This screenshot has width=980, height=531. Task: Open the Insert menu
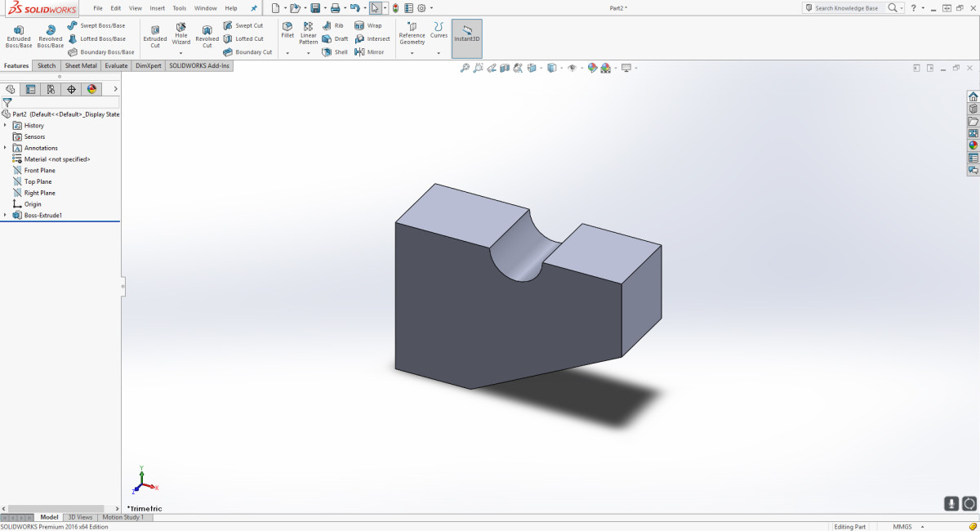tap(157, 8)
